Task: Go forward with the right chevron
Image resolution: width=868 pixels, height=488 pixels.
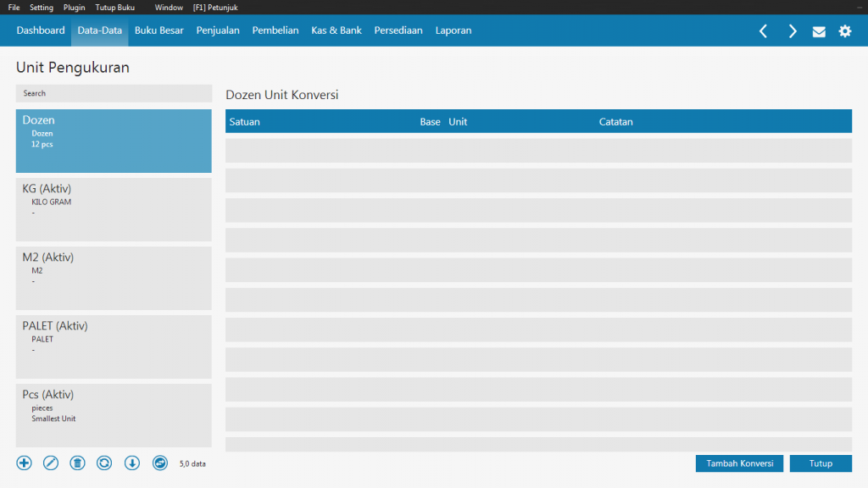Action: click(792, 31)
